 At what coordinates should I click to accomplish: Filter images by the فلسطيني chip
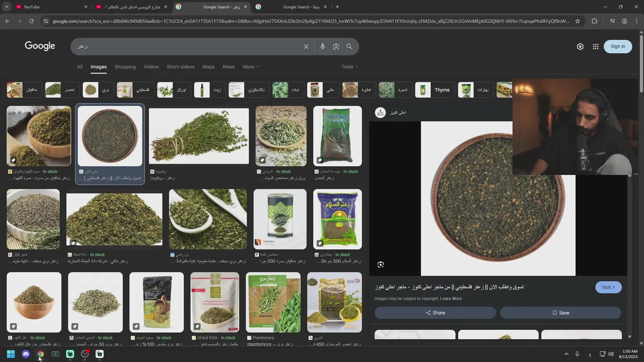[135, 90]
